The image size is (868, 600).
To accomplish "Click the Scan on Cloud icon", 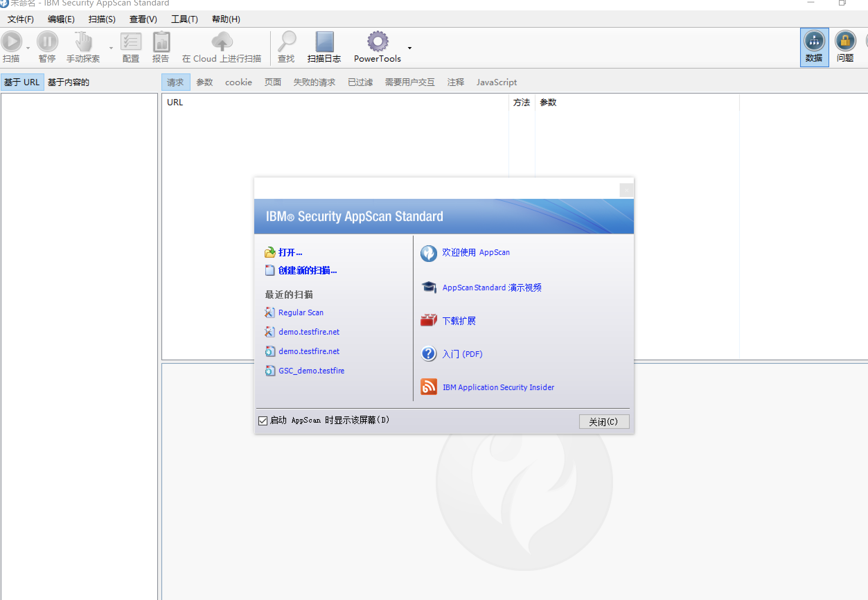I will coord(222,41).
